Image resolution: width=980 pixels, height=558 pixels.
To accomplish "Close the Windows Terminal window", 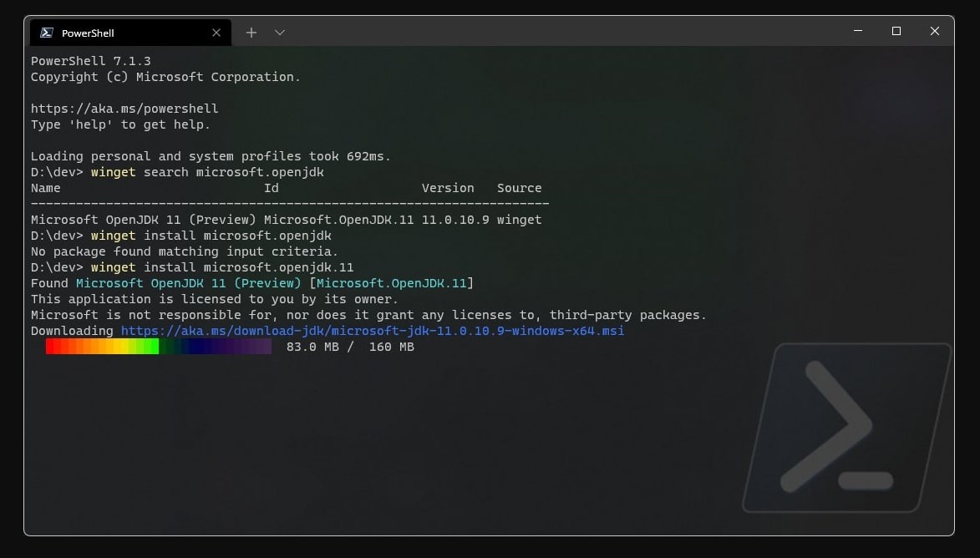I will click(934, 31).
